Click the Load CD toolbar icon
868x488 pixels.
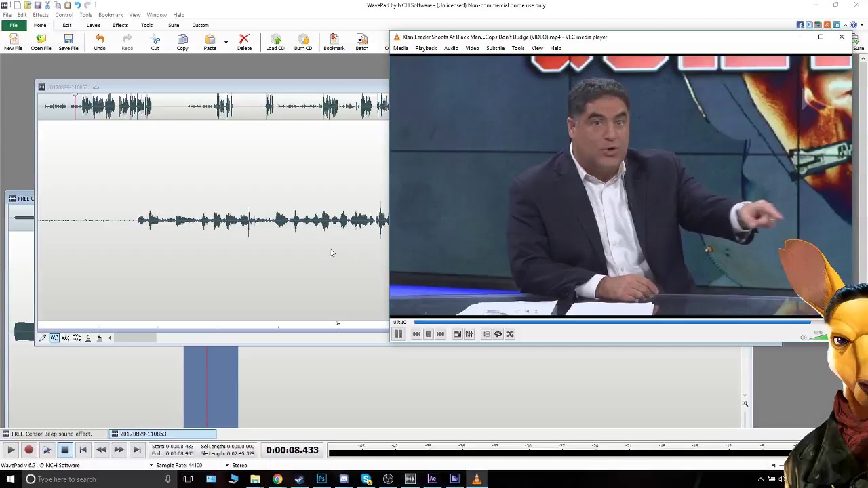click(x=275, y=42)
